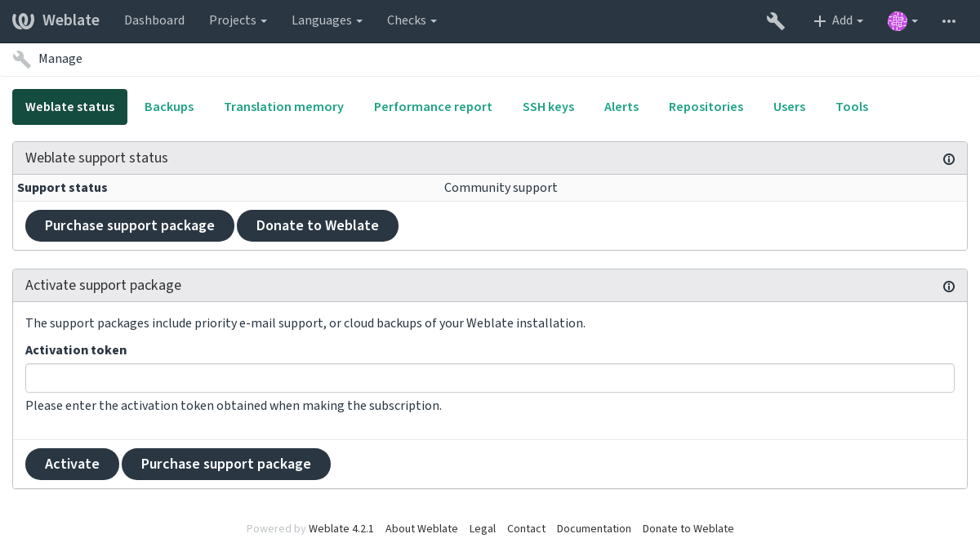Open the Translation memory tab
This screenshot has width=980, height=556.
pos(283,107)
